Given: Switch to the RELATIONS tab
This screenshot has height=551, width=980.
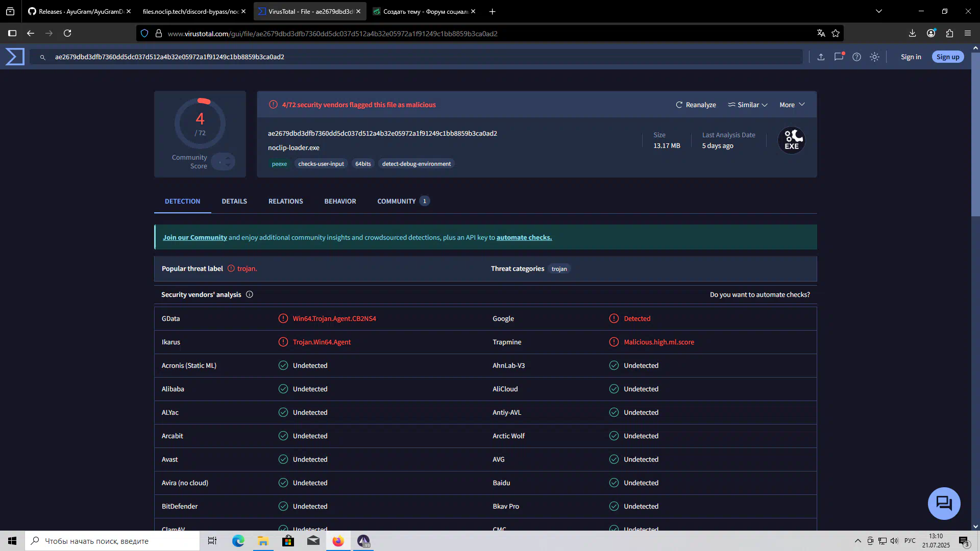Looking at the screenshot, I should click(286, 202).
